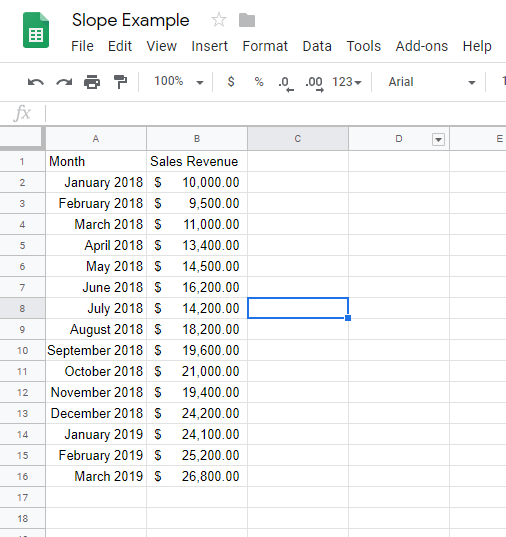Click the undo arrow icon

(36, 82)
